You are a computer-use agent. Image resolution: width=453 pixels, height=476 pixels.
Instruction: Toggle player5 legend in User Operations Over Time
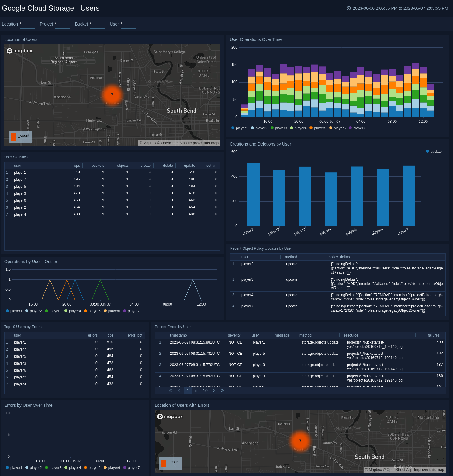click(318, 128)
